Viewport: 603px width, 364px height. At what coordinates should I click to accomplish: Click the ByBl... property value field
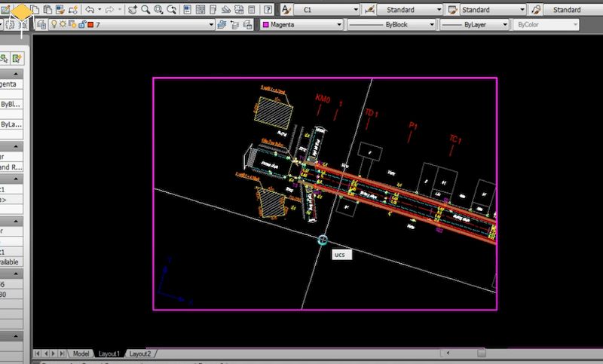11,104
